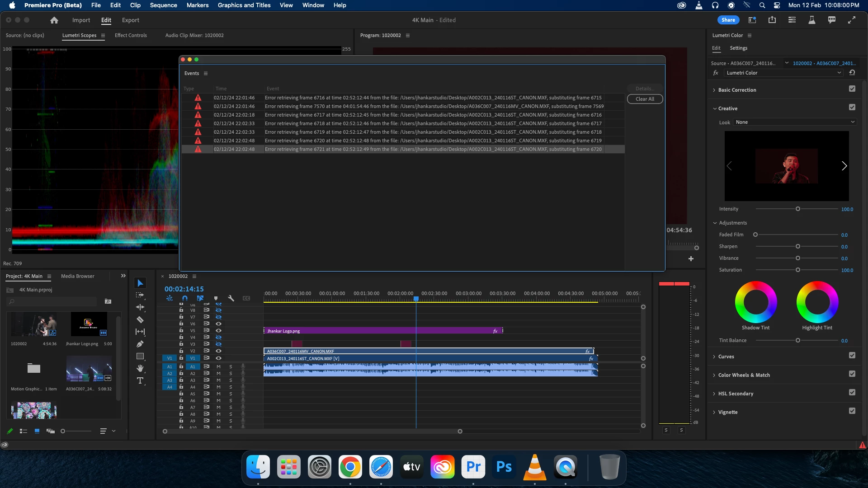Switch to the Effect Controls tab
868x488 pixels.
(x=131, y=35)
